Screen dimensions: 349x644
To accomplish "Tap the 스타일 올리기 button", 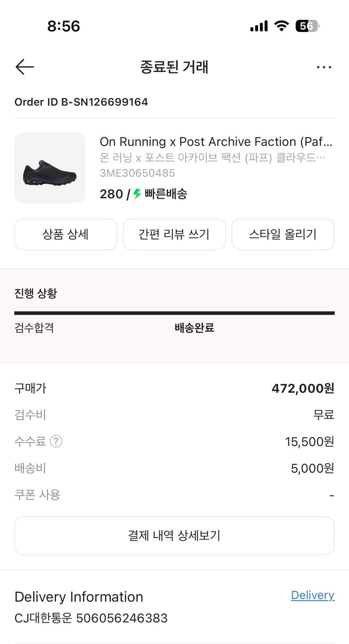I will tap(283, 234).
